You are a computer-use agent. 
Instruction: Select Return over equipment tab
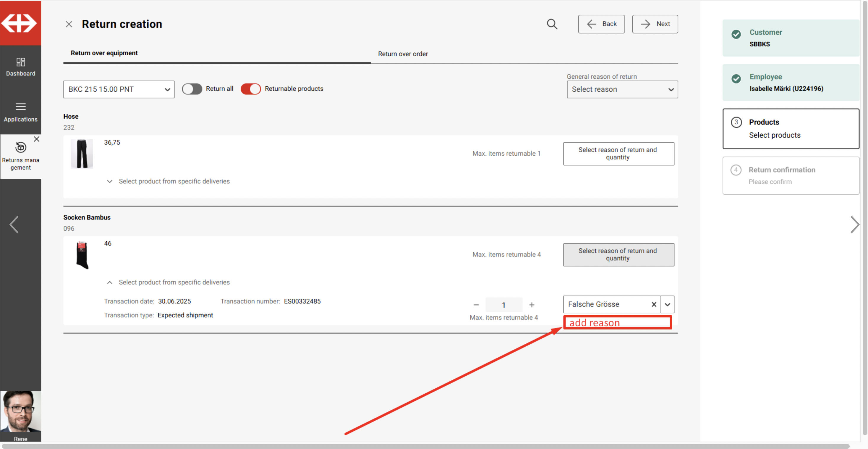click(104, 53)
